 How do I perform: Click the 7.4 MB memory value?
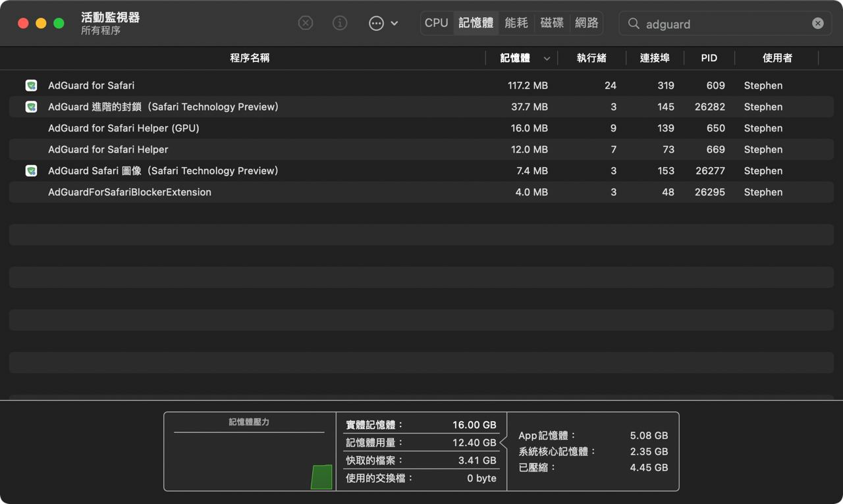[x=531, y=171]
